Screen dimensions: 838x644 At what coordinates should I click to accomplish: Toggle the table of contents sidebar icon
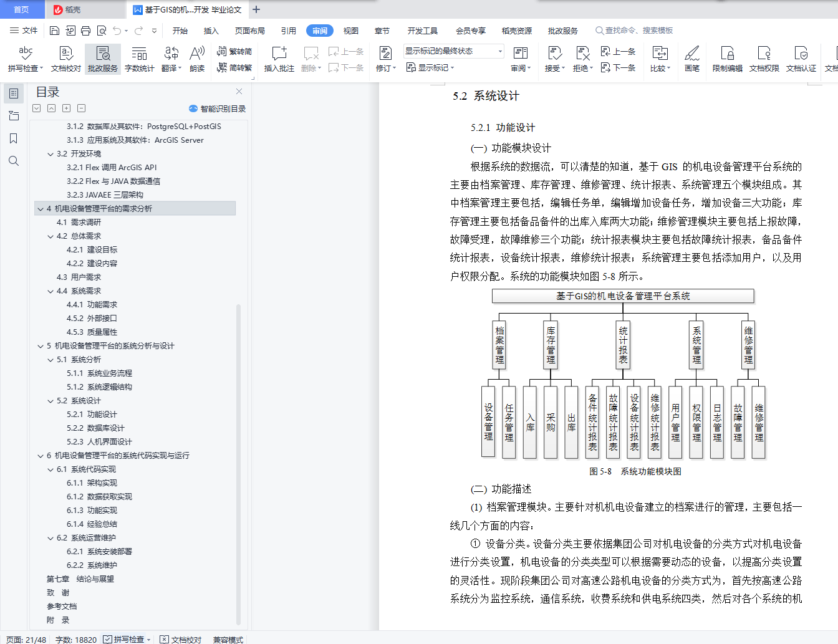tap(14, 94)
